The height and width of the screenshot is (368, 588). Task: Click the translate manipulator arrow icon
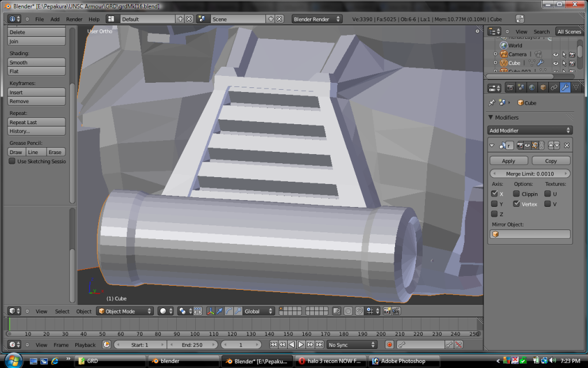[x=219, y=311]
